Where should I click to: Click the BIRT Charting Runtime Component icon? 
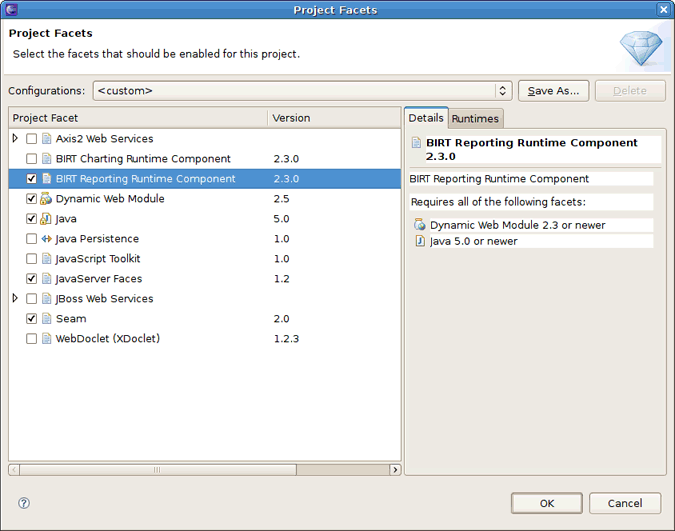[x=46, y=158]
